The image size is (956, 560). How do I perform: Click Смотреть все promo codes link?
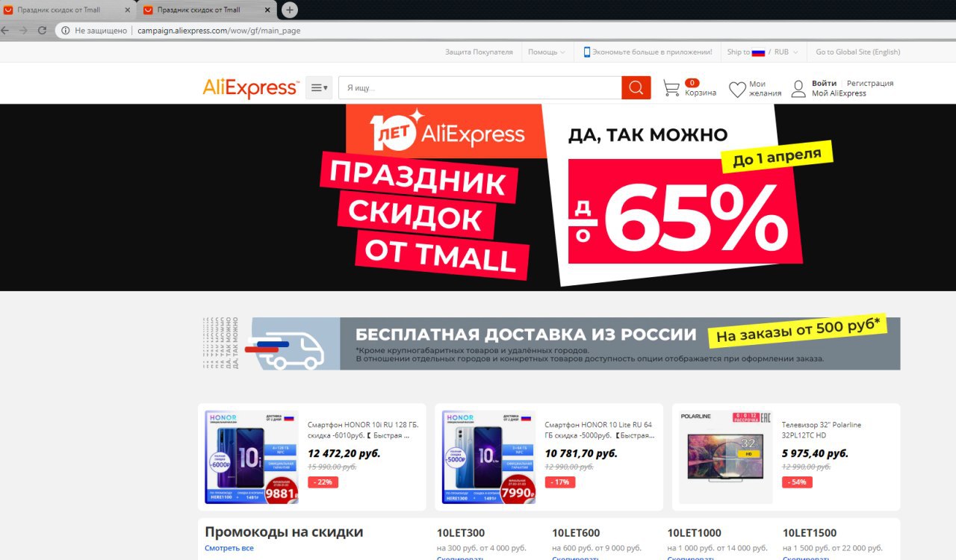pos(229,548)
